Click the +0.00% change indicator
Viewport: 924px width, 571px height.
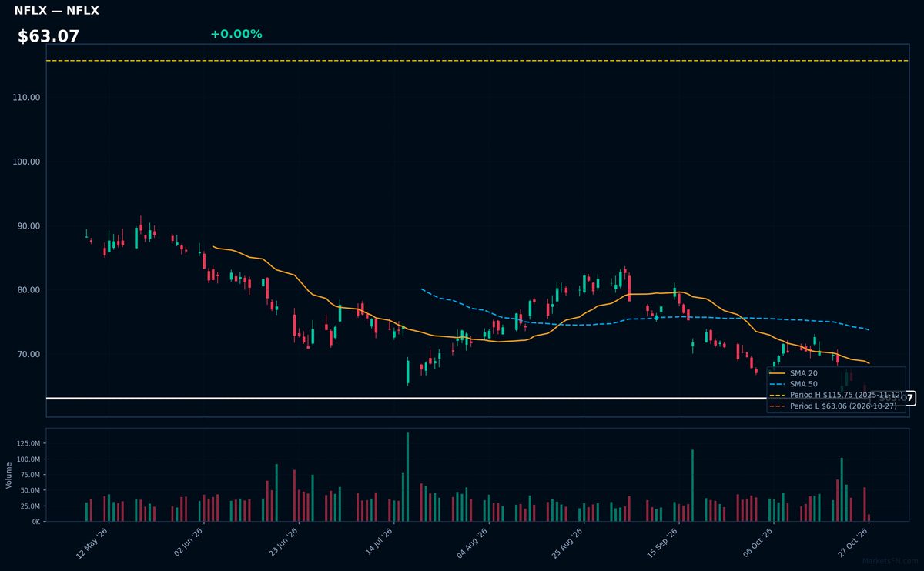(236, 34)
